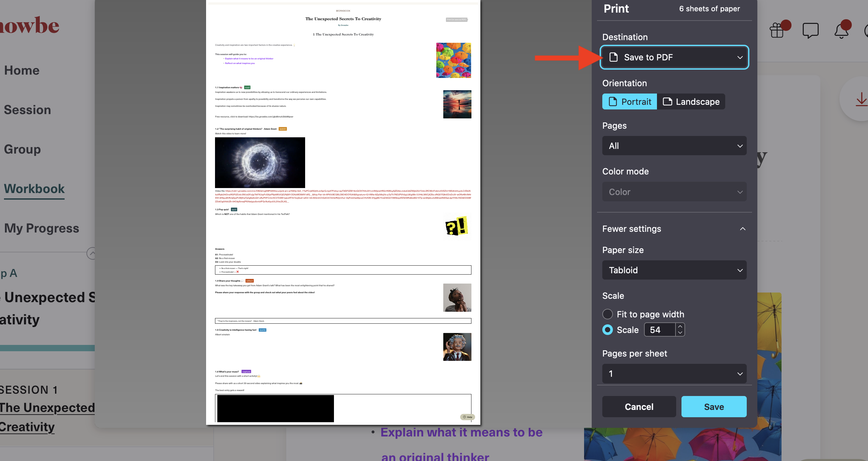Screen dimensions: 868x461
Task: Open the chat messages icon
Action: click(810, 31)
